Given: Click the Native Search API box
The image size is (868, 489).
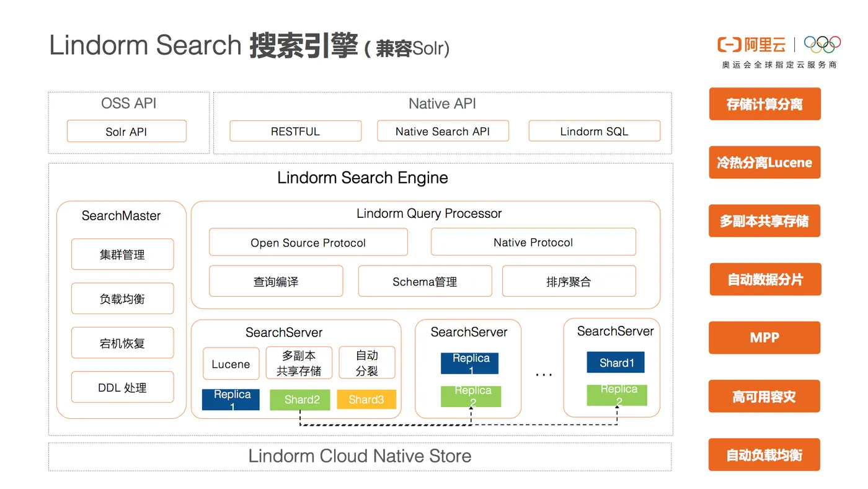Looking at the screenshot, I should click(x=443, y=131).
